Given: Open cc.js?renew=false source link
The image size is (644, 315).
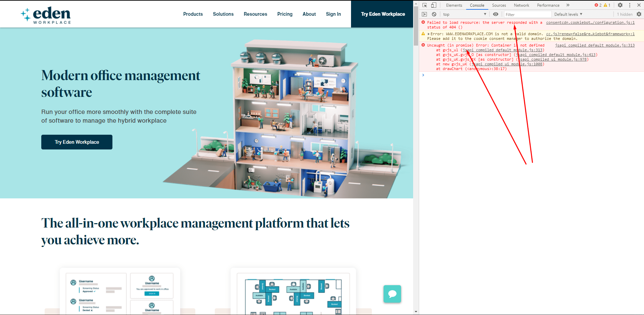Looking at the screenshot, I should pos(590,34).
